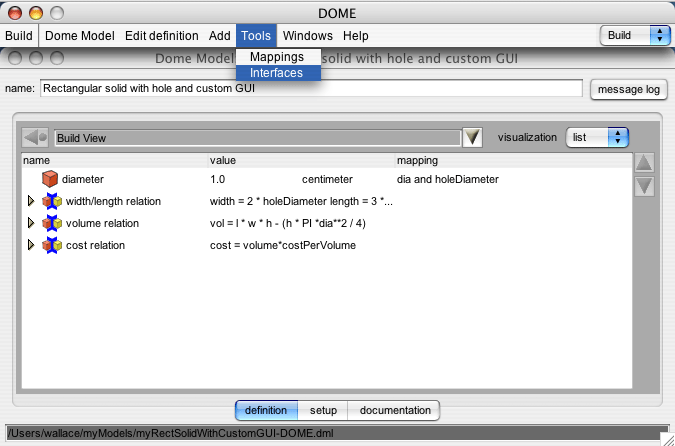Image resolution: width=675 pixels, height=446 pixels.
Task: Move the selected item up with the up arrow
Action: point(644,163)
